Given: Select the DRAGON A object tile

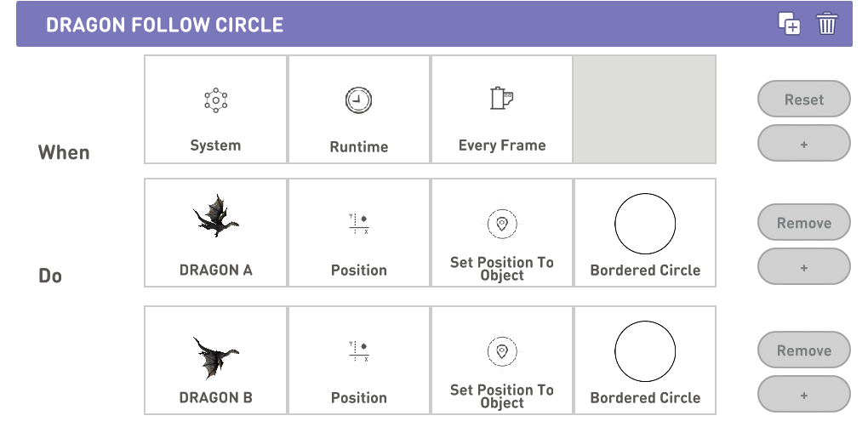Looking at the screenshot, I should click(x=215, y=232).
